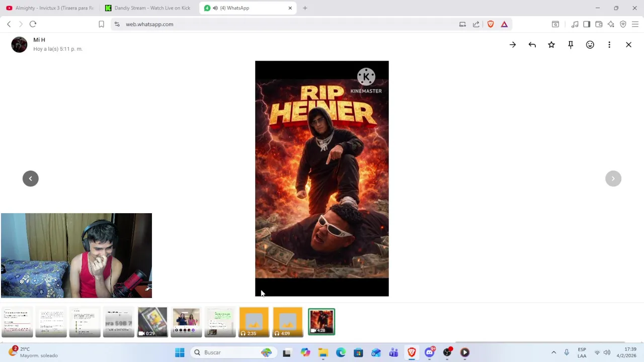This screenshot has width=644, height=362.
Task: Click the timestamp Hoy a la(s) 5:11 p. m.
Action: click(x=58, y=49)
